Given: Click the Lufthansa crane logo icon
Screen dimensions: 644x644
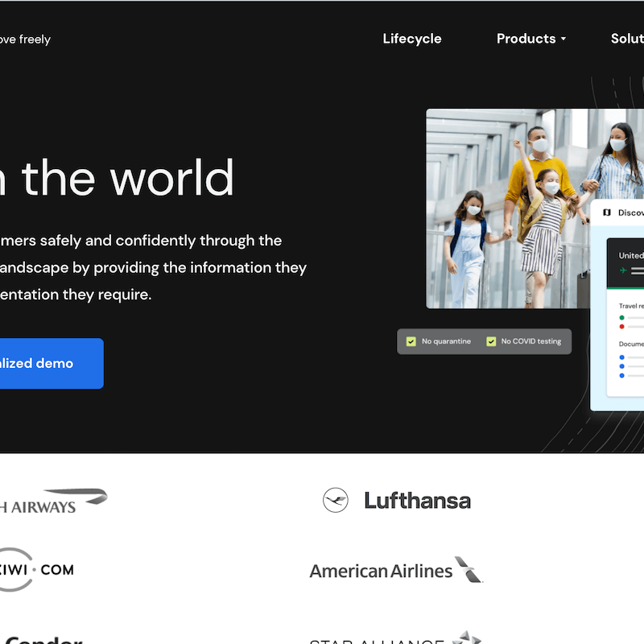Looking at the screenshot, I should click(336, 501).
